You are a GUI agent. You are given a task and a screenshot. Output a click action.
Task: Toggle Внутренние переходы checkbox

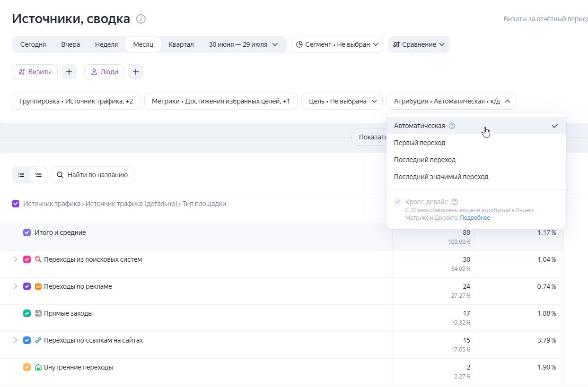coord(27,367)
